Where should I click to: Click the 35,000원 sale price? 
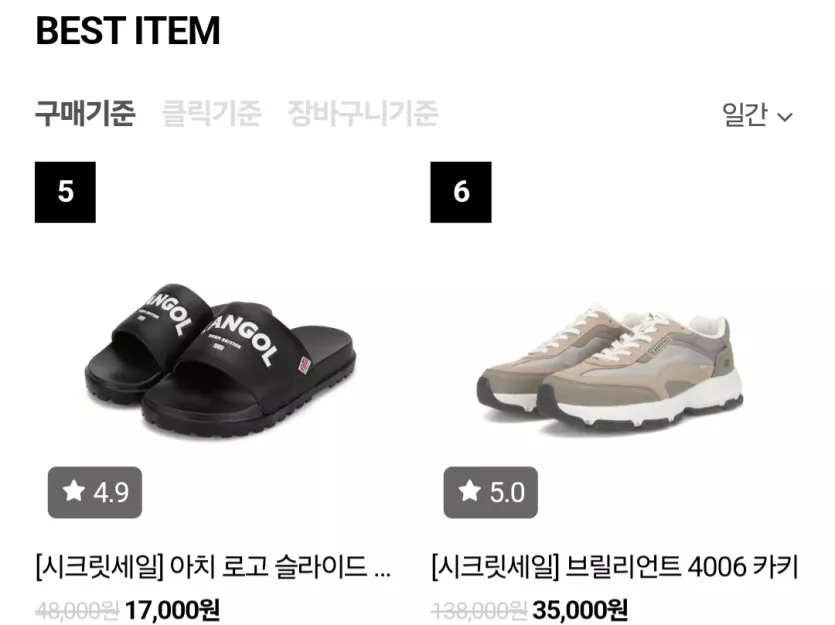(580, 610)
